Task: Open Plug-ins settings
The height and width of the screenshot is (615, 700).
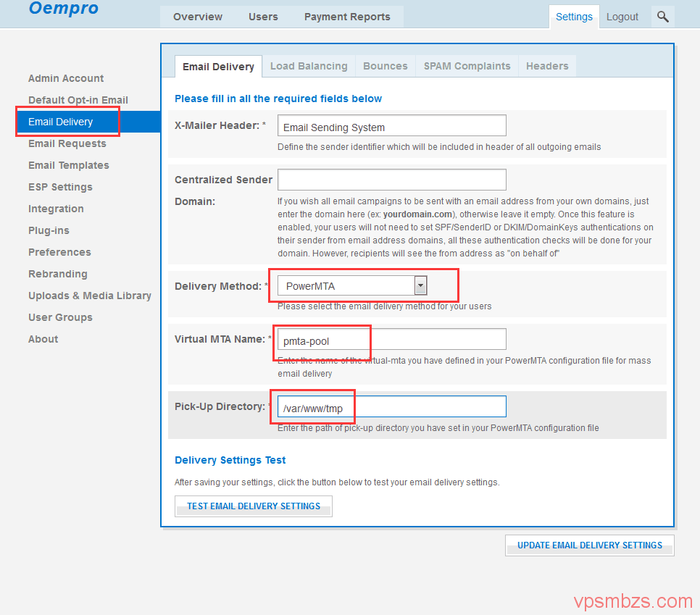Action: tap(49, 230)
